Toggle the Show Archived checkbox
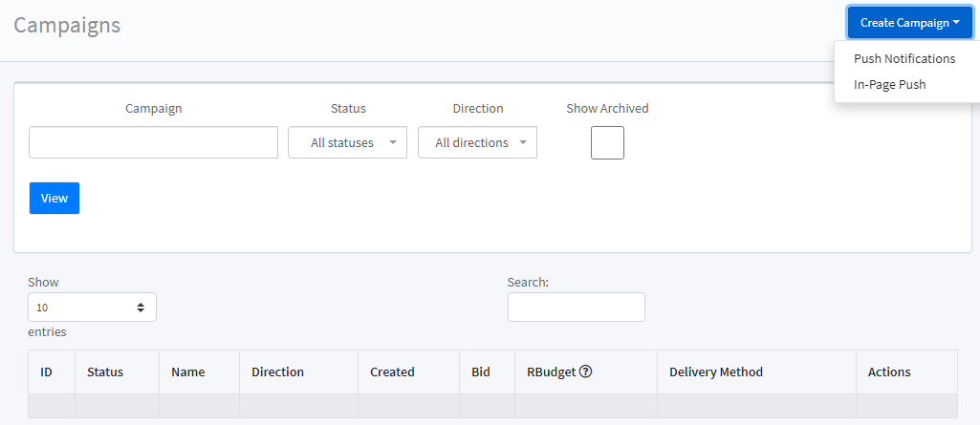 click(x=607, y=142)
